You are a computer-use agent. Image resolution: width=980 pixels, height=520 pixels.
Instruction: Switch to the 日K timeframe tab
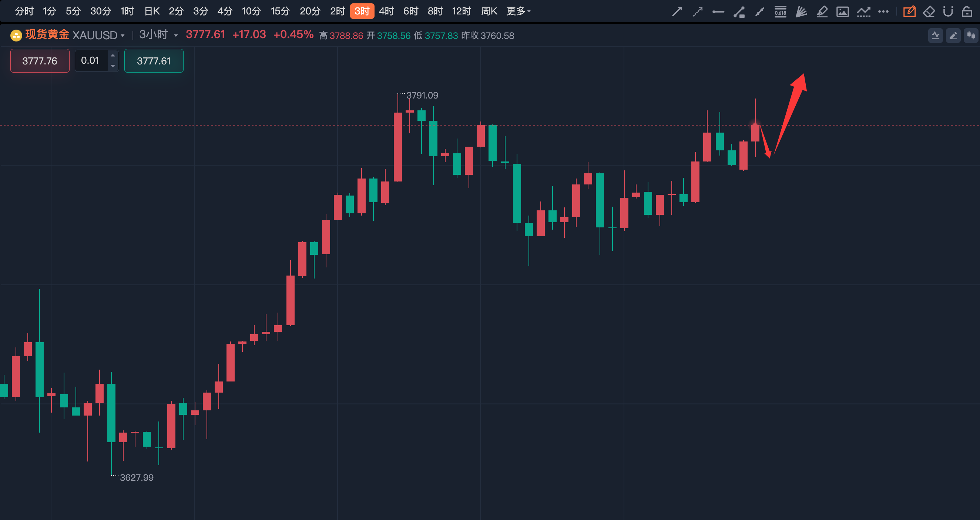pos(152,11)
